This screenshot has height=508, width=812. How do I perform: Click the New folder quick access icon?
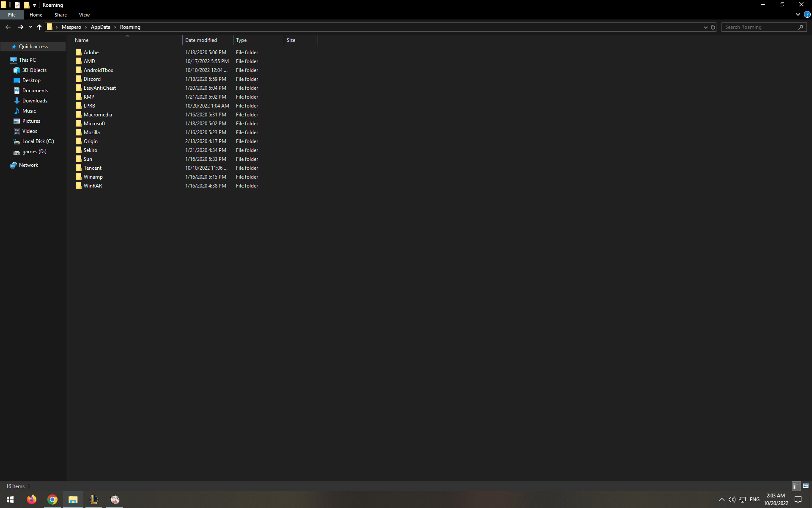[x=27, y=5]
